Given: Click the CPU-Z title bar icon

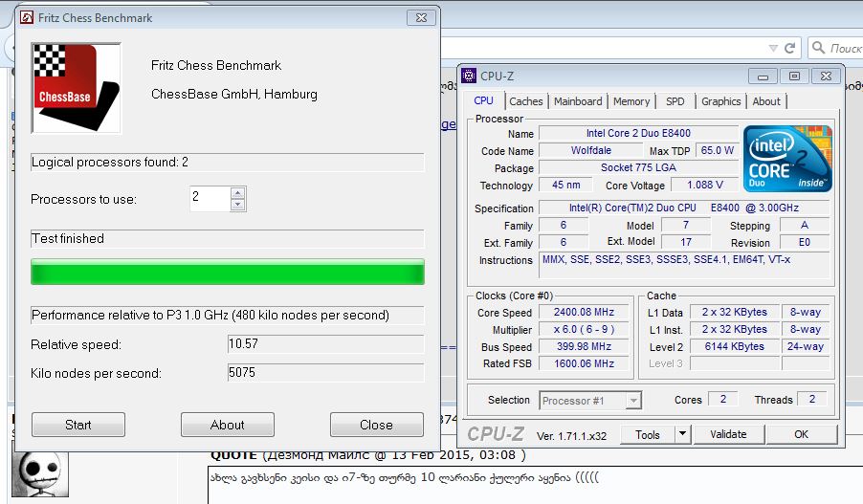Looking at the screenshot, I should [469, 76].
